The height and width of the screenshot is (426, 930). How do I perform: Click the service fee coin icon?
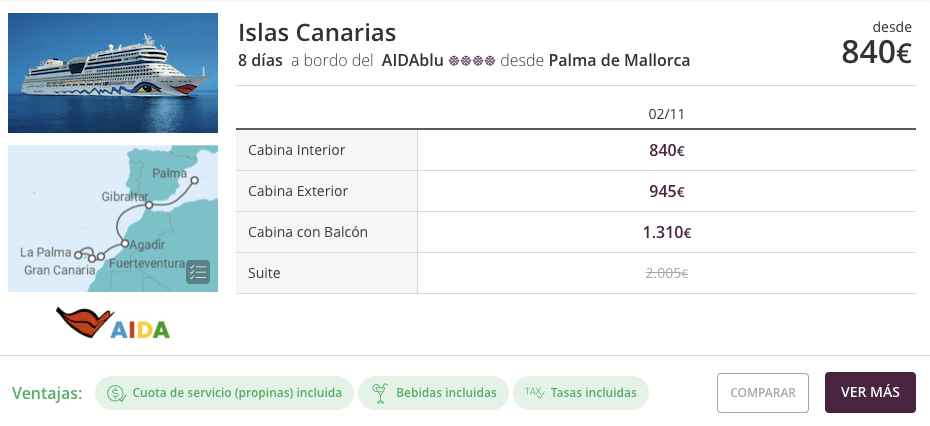[x=116, y=393]
